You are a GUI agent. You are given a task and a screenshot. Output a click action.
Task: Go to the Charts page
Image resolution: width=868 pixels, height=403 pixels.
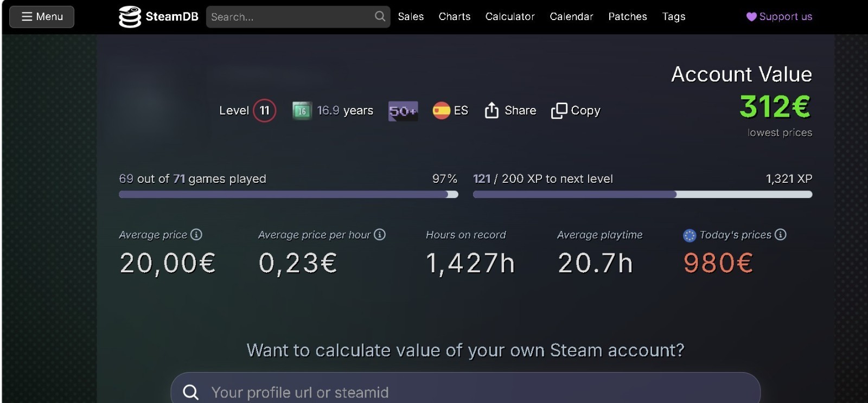[x=455, y=17]
